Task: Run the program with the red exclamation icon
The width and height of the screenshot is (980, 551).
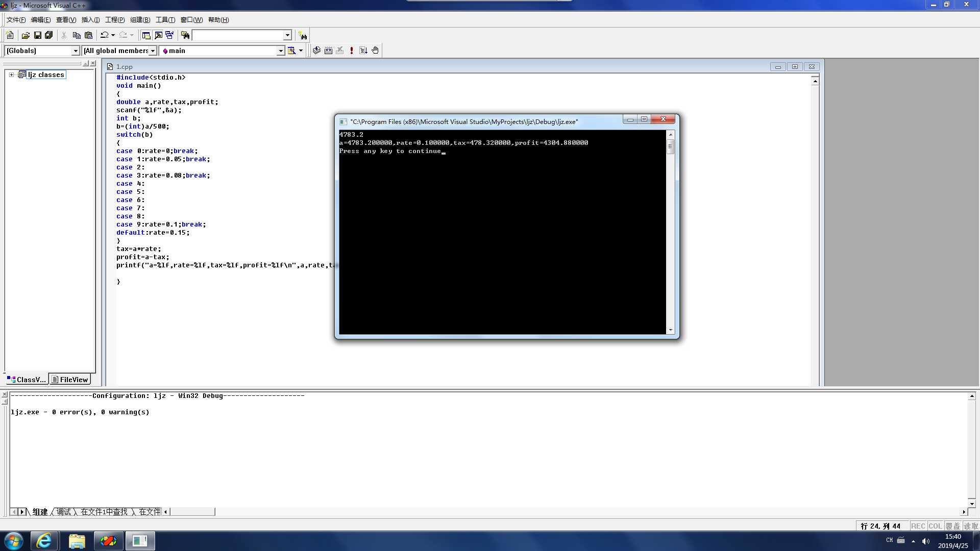Action: click(352, 51)
